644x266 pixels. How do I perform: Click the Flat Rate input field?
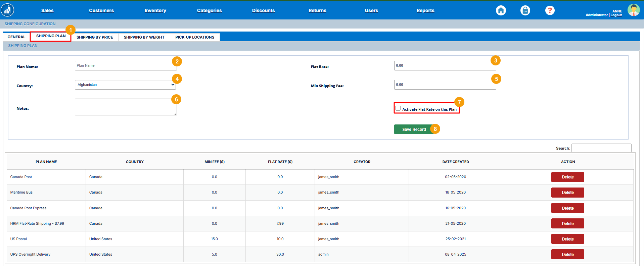click(445, 65)
